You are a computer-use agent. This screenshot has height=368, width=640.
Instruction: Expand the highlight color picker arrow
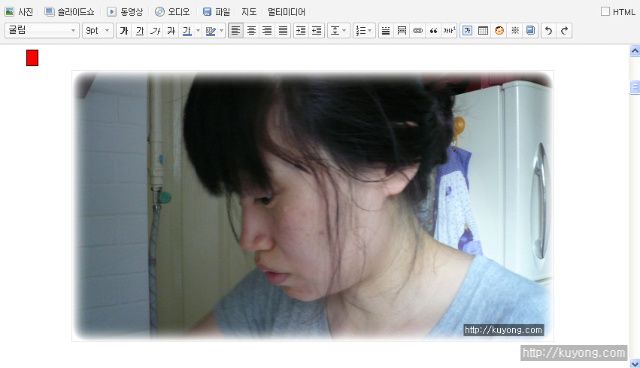click(x=222, y=31)
